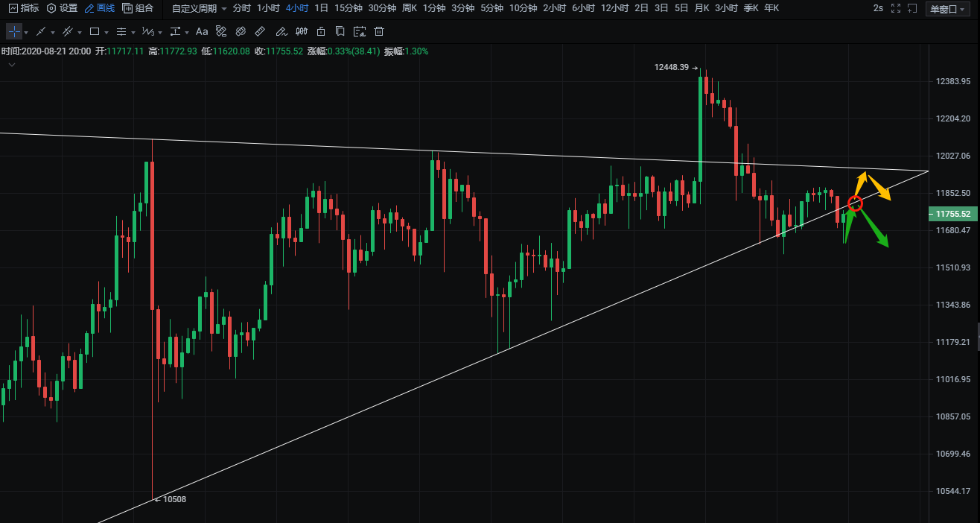Click the padlock icon to lock drawings

pos(321,32)
